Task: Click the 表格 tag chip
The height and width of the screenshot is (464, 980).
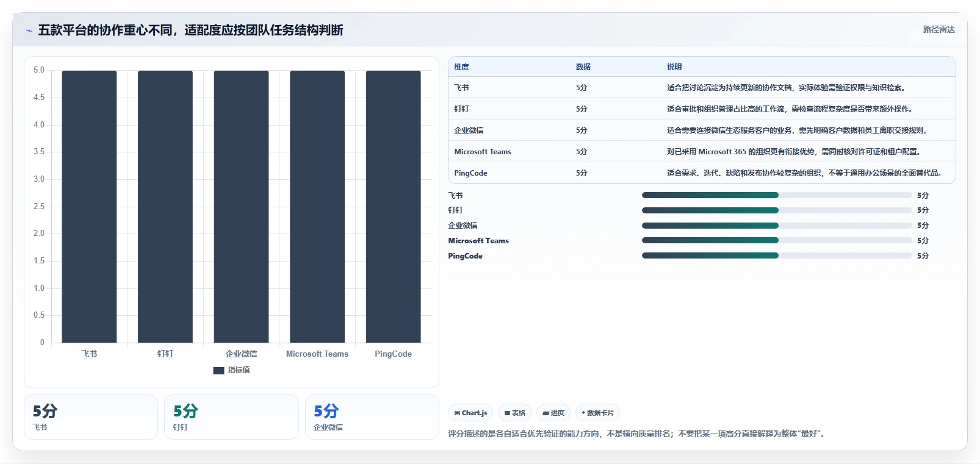Action: (515, 413)
